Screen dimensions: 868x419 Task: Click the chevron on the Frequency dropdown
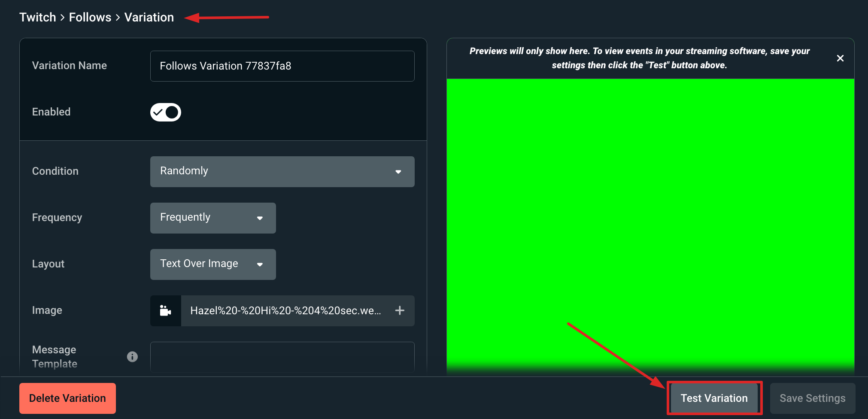coord(260,218)
